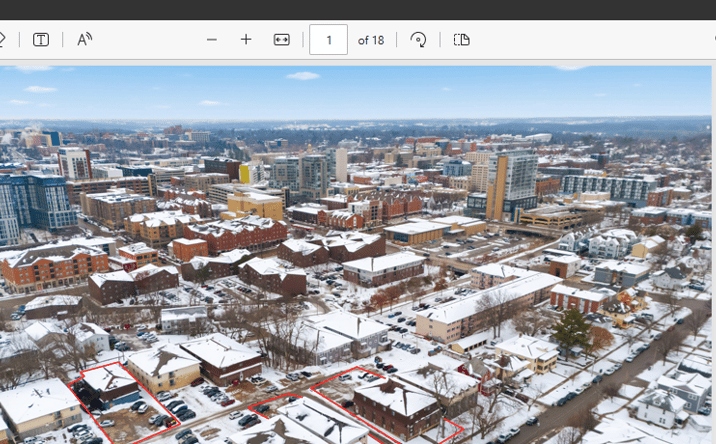Screen dimensions: 716x444
Task: Zoom out with the minus icon
Action: point(211,40)
